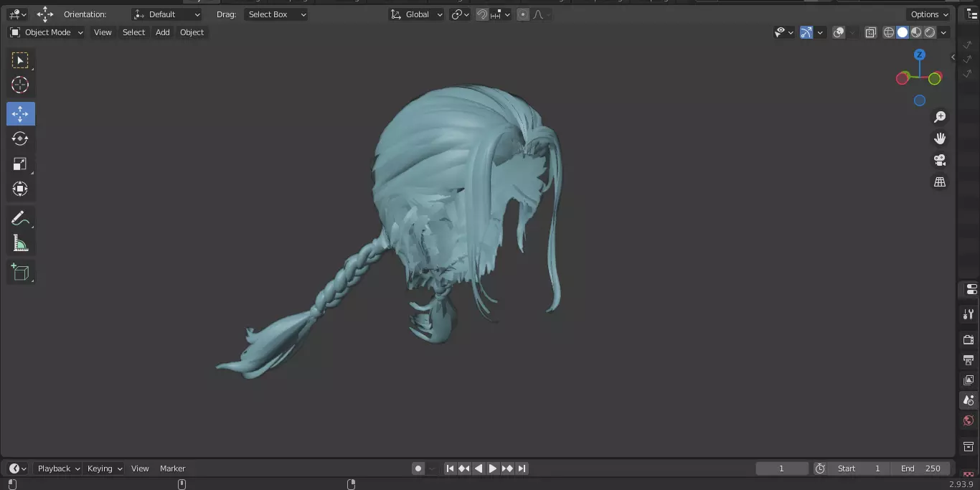Activate the Transform tool
Screen dimensions: 980x490
coord(20,189)
